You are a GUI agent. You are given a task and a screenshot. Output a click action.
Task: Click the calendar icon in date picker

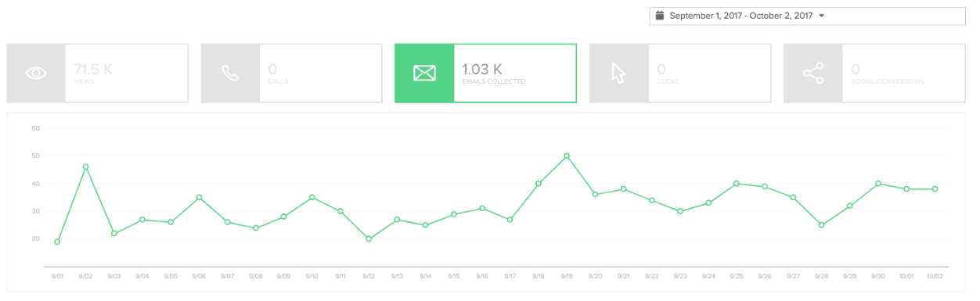point(660,16)
